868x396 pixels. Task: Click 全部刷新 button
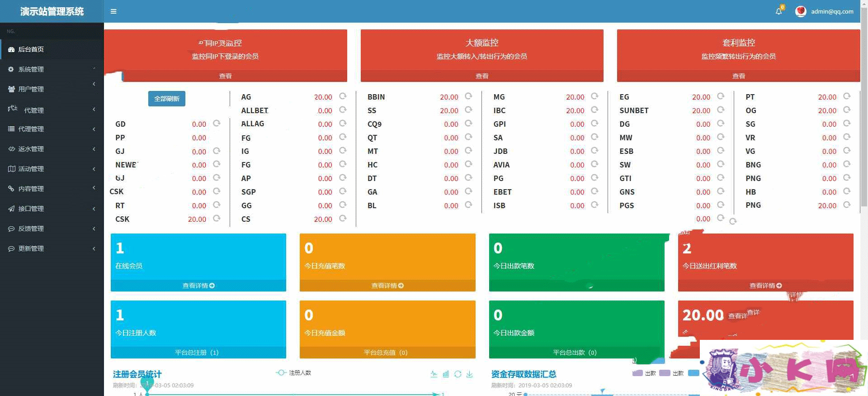(166, 99)
